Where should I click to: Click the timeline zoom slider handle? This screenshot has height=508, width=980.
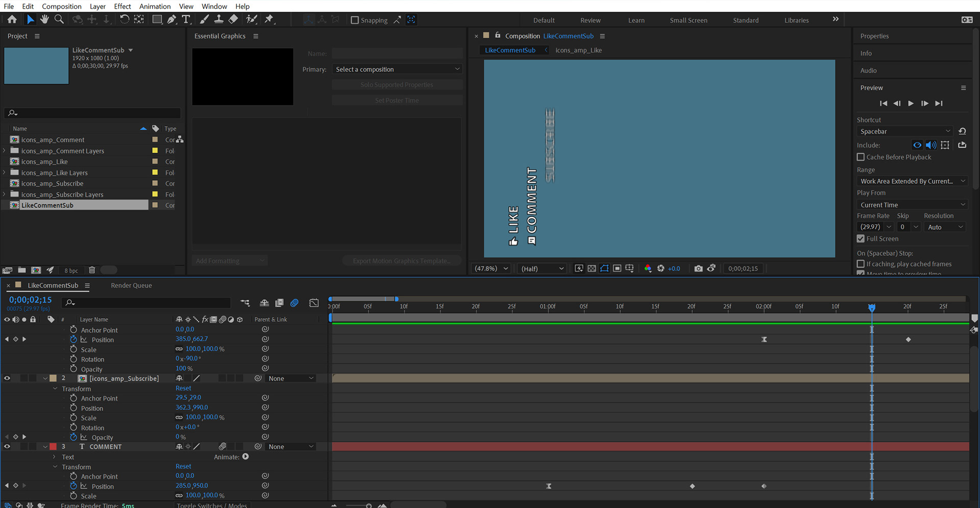[369, 505]
